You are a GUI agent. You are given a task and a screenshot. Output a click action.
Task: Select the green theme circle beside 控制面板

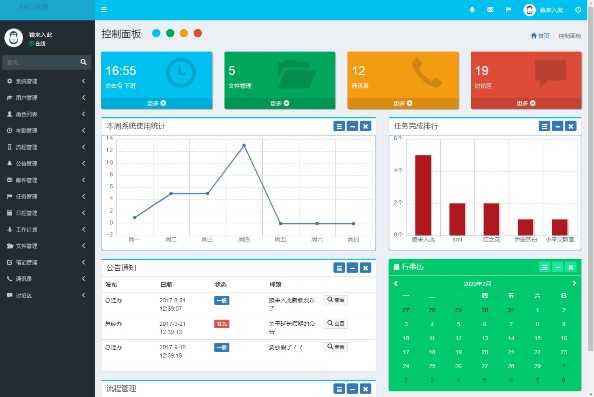pos(170,33)
